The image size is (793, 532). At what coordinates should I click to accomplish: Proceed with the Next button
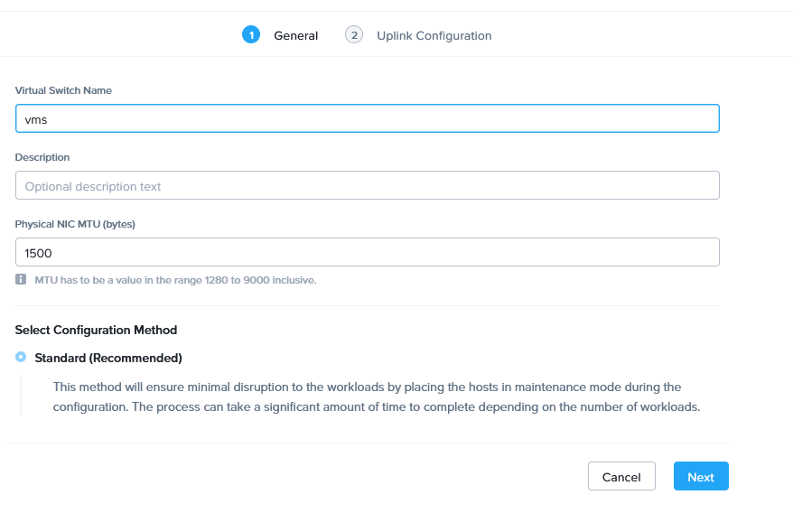700,477
